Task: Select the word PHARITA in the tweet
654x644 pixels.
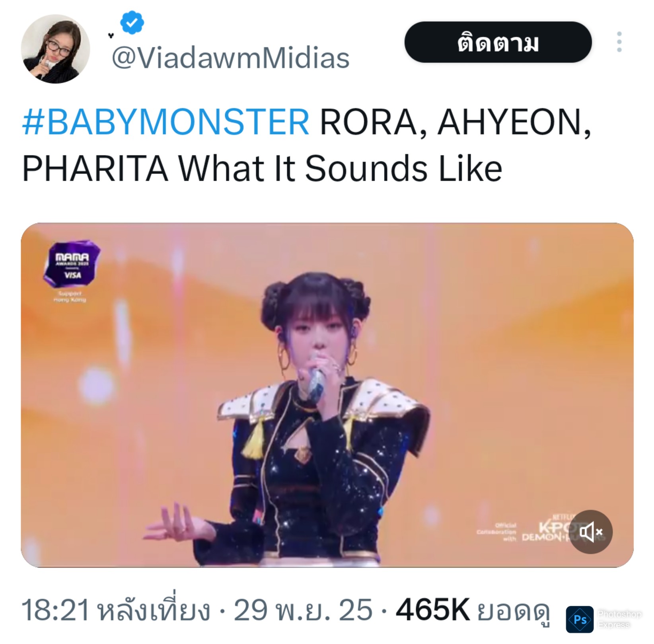Action: 95,169
